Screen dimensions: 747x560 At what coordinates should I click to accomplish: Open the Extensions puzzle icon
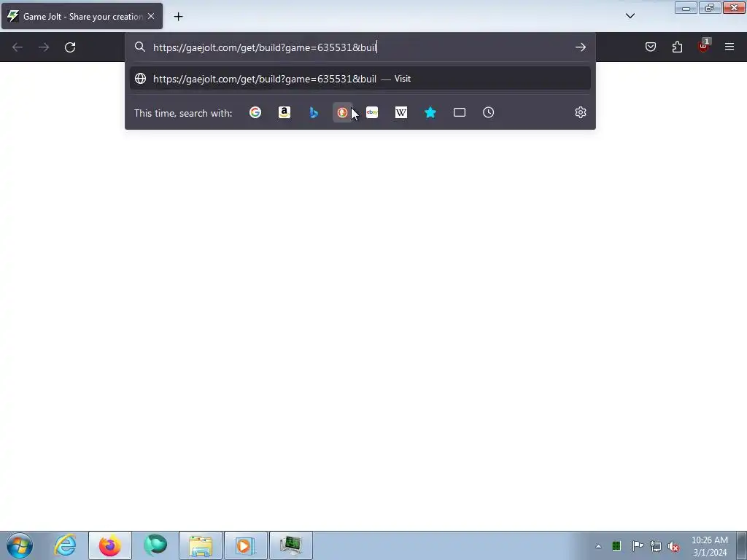(x=677, y=47)
